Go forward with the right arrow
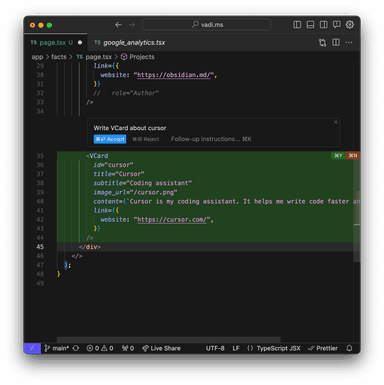 pos(132,25)
